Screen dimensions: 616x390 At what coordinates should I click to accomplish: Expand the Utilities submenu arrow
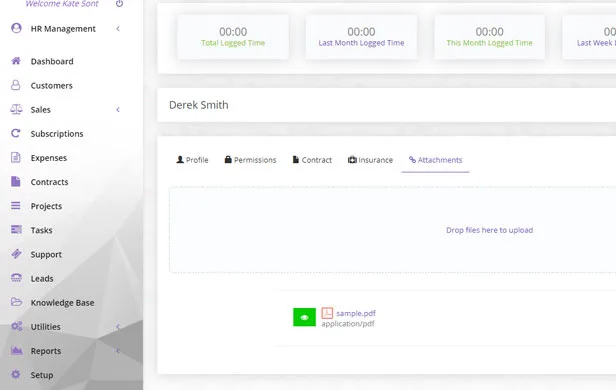coord(118,327)
